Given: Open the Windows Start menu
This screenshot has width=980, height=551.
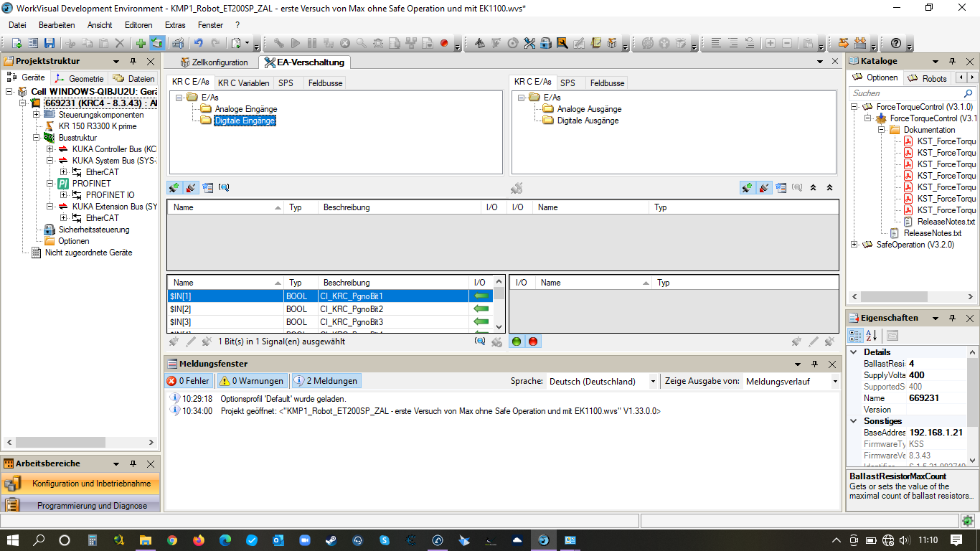Looking at the screenshot, I should tap(13, 540).
